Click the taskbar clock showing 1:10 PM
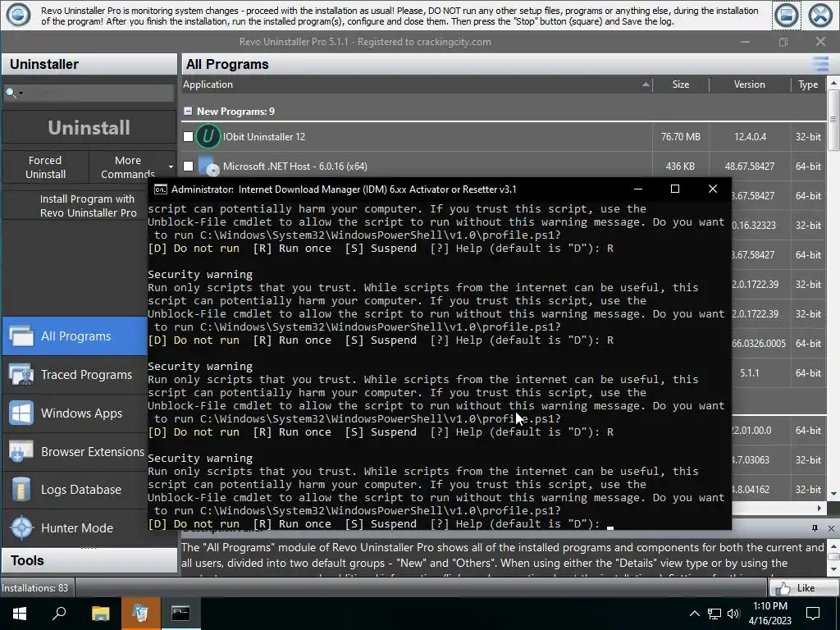Image resolution: width=840 pixels, height=630 pixels. click(769, 614)
